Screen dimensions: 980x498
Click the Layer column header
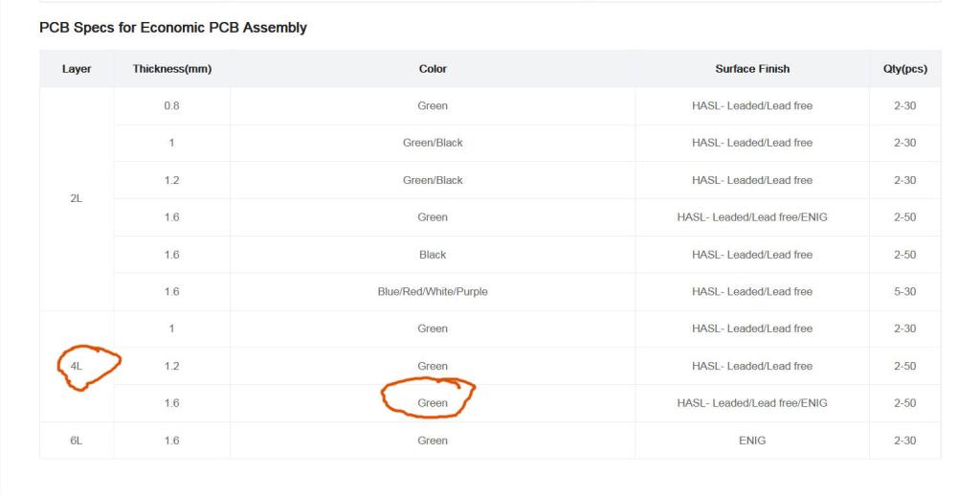click(77, 69)
